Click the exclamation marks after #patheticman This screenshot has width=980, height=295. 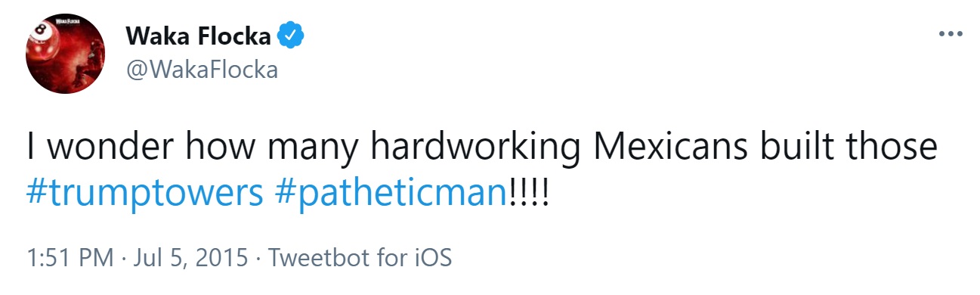[527, 192]
